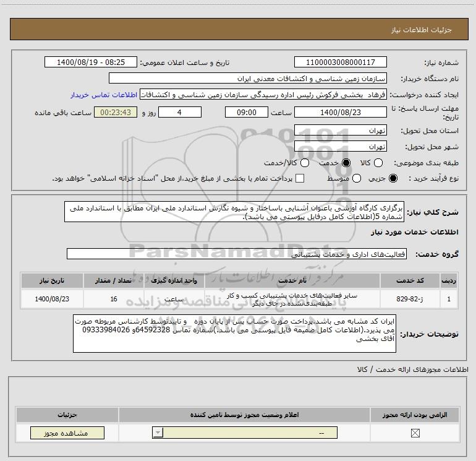Click the buyer notes text area
This screenshot has height=461, width=476.
(234, 334)
